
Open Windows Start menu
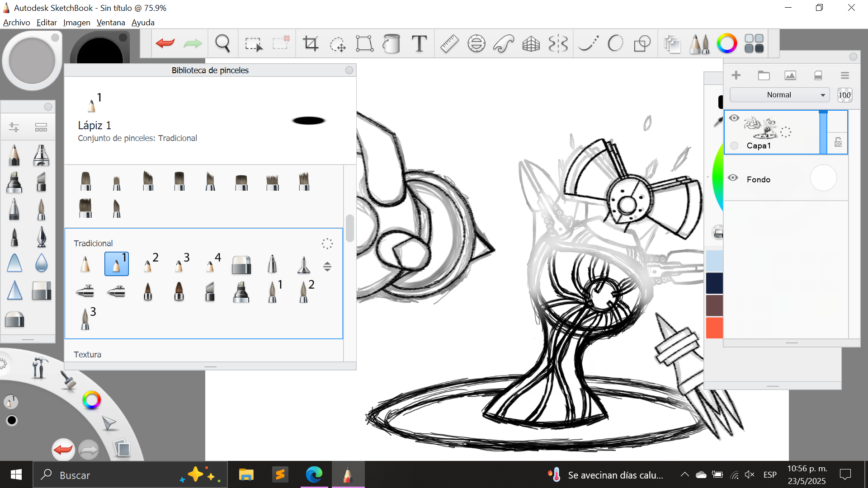[x=16, y=474]
